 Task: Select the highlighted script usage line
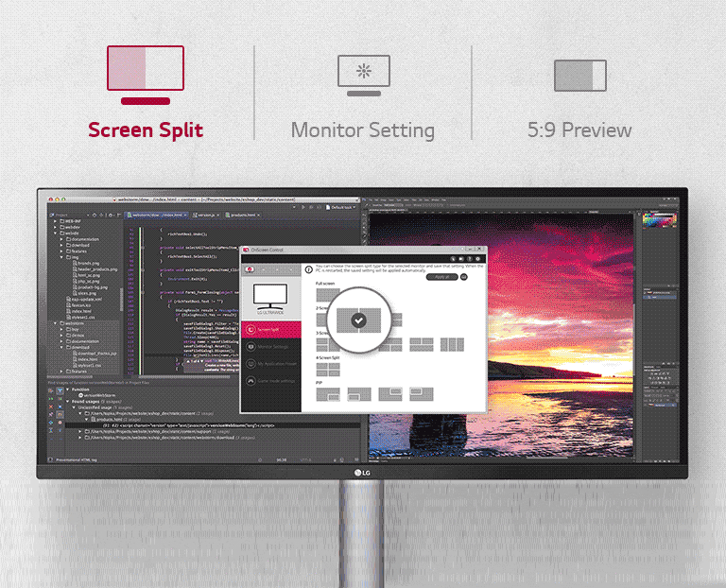tap(213, 425)
